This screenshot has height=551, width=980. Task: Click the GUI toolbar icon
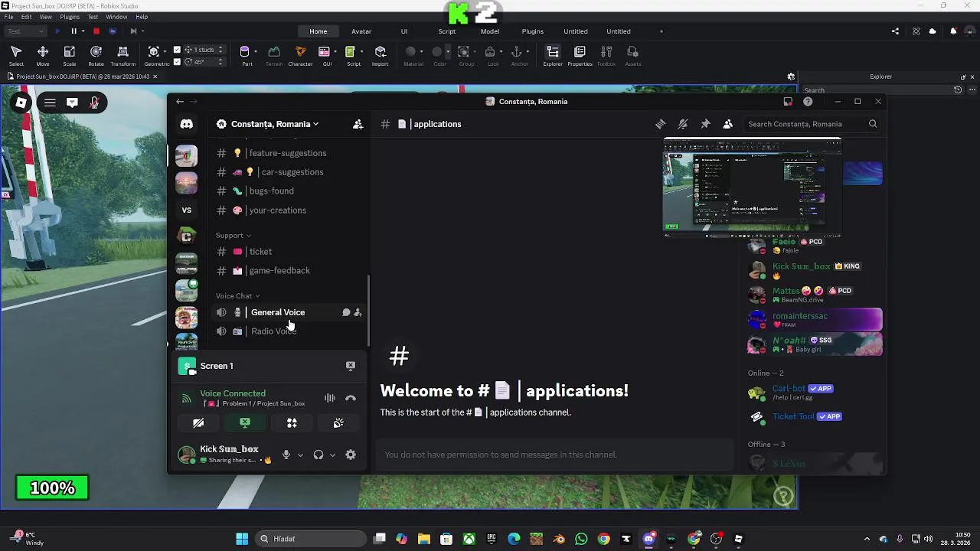point(325,55)
